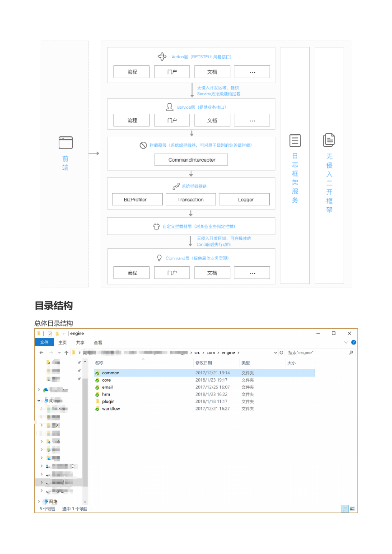Screen dimensions: 392x554
Task: Click the Service layer person icon
Action: (x=169, y=107)
